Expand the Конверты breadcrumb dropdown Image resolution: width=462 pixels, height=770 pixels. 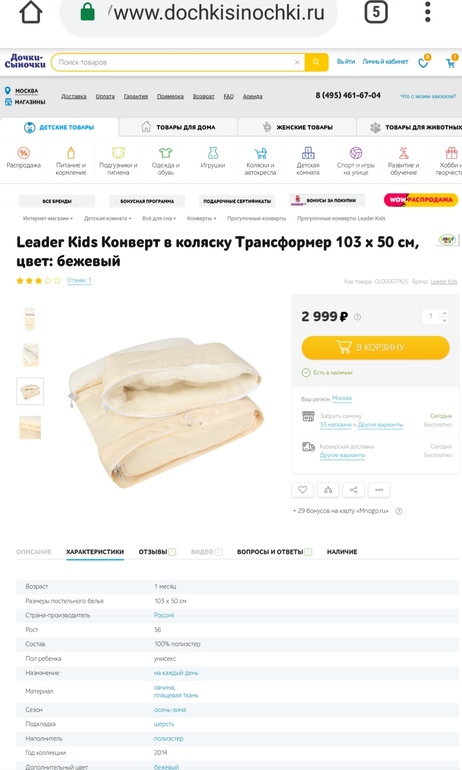click(201, 219)
